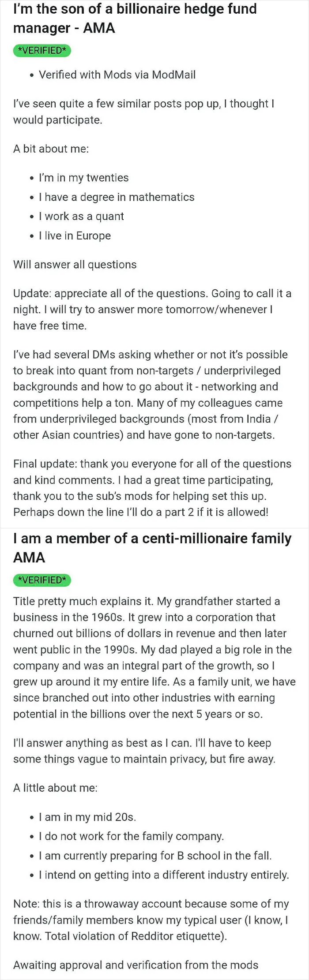Click the 'I'll answer anything as best' paragraph

click(144, 751)
